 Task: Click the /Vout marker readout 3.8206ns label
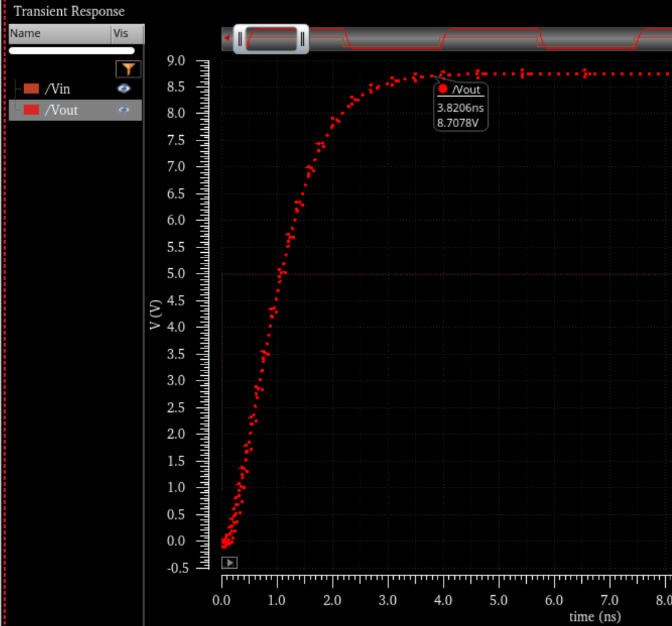460,107
